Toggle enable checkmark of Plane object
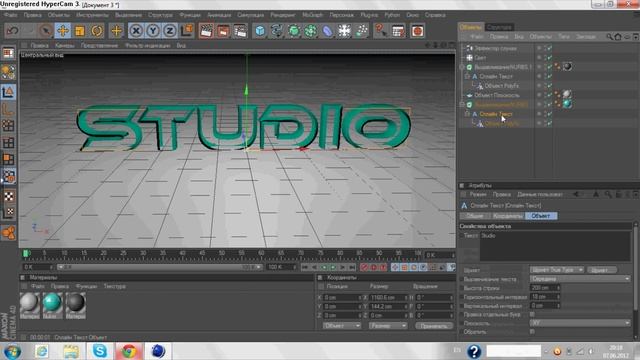This screenshot has width=640, height=360. click(549, 95)
